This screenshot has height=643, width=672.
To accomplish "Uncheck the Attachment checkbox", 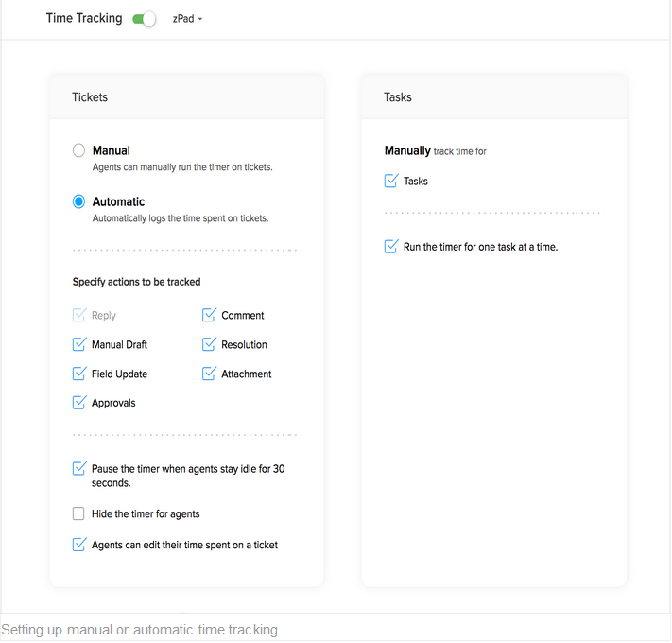I will pyautogui.click(x=209, y=374).
